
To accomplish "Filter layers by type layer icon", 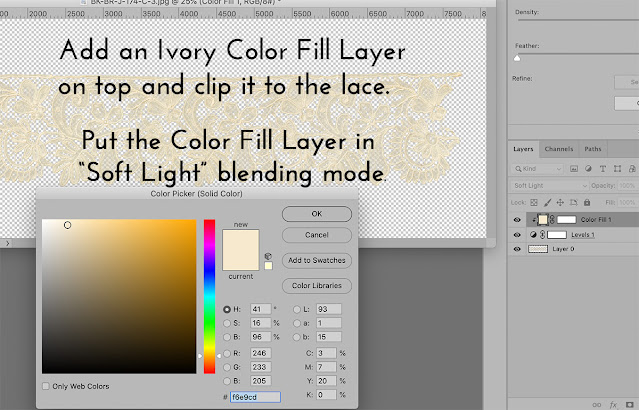I will coord(603,169).
